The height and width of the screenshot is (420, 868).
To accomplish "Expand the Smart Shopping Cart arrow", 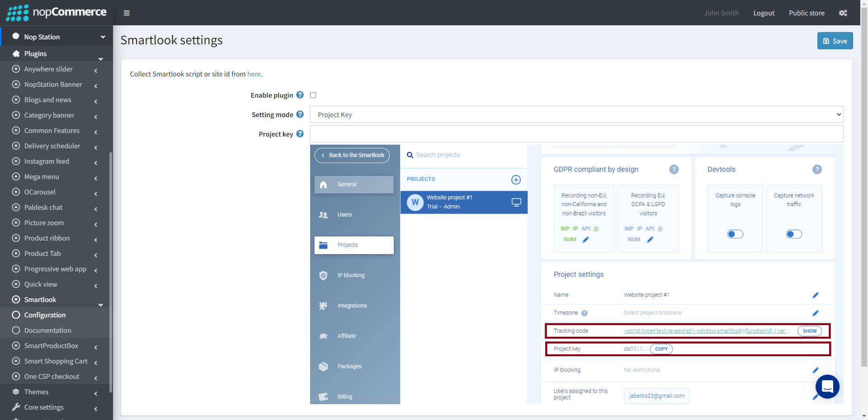I will point(96,363).
